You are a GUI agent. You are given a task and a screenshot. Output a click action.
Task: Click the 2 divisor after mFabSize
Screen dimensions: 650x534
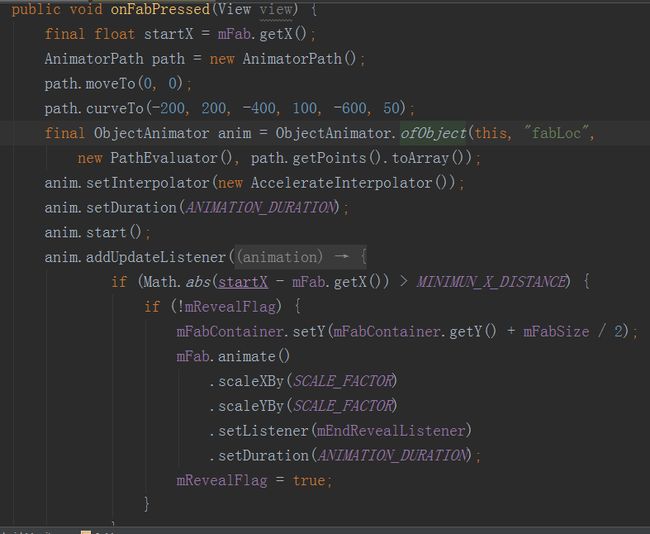618,331
